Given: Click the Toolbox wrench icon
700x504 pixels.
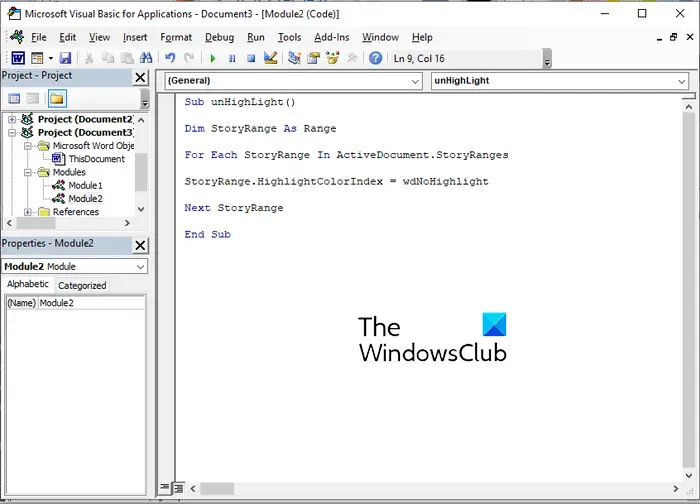Looking at the screenshot, I should coord(352,58).
